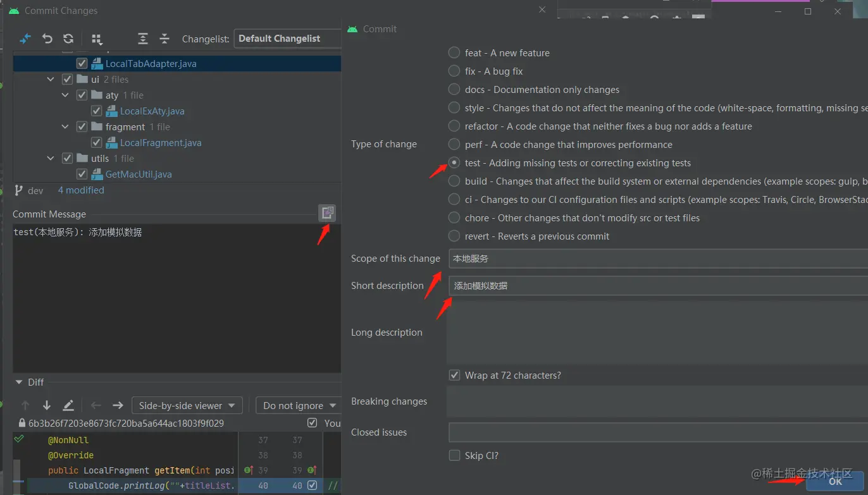Click the fragment folder icon
This screenshot has width=868, height=495.
coord(97,127)
